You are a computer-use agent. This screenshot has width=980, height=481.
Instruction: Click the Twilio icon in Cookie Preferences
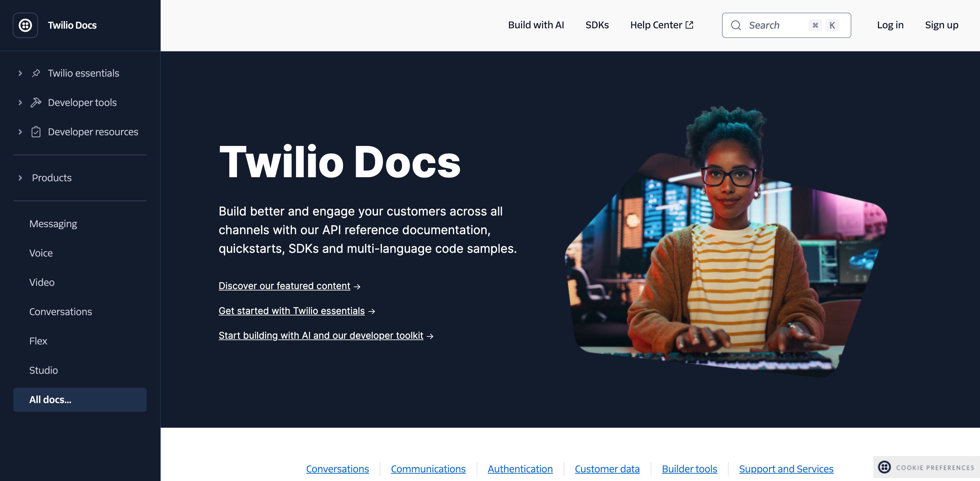(884, 467)
